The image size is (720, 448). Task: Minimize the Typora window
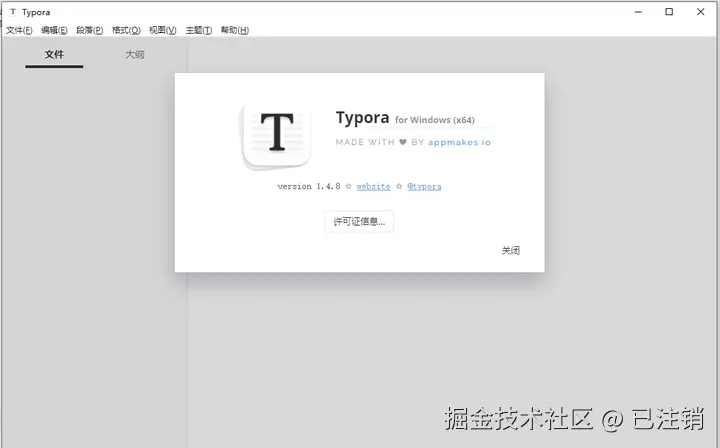[x=638, y=12]
